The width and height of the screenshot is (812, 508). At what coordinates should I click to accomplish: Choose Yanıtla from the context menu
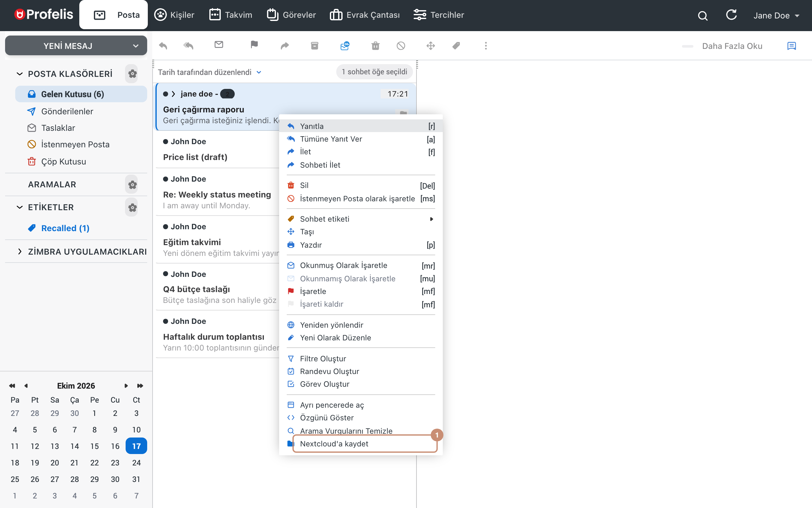[361, 126]
